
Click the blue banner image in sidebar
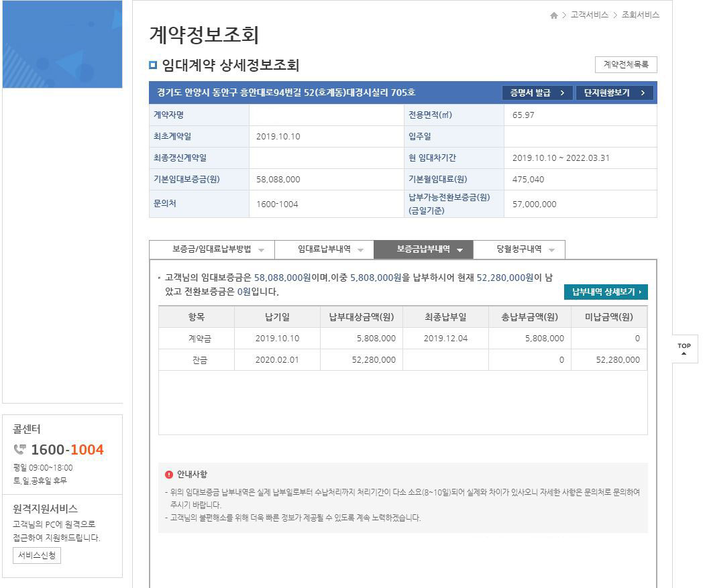(x=62, y=44)
